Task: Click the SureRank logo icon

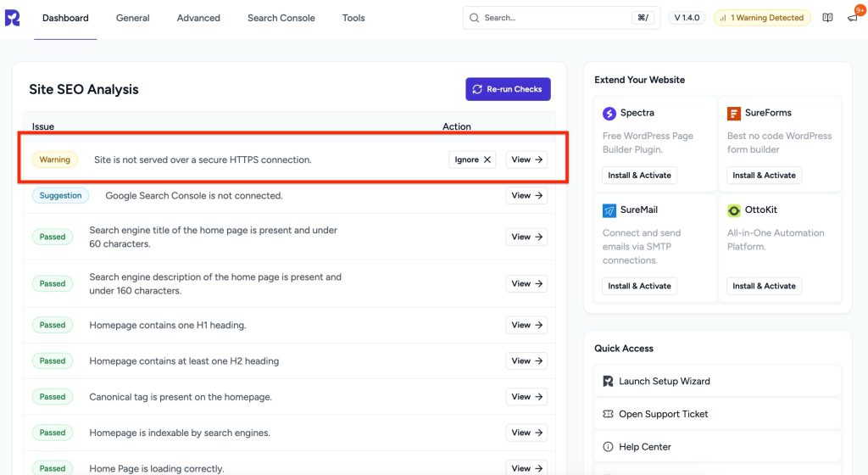Action: (13, 18)
